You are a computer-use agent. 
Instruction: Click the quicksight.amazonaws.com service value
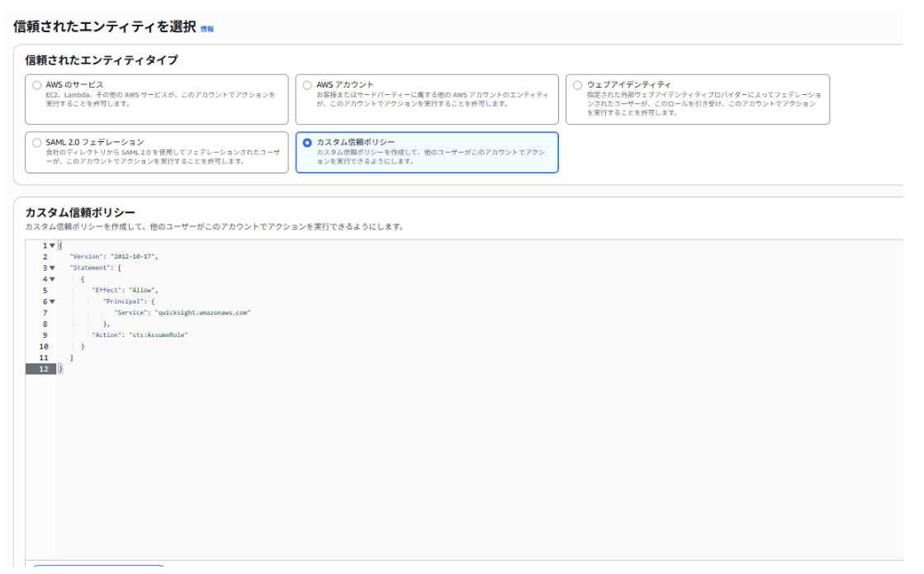point(202,313)
